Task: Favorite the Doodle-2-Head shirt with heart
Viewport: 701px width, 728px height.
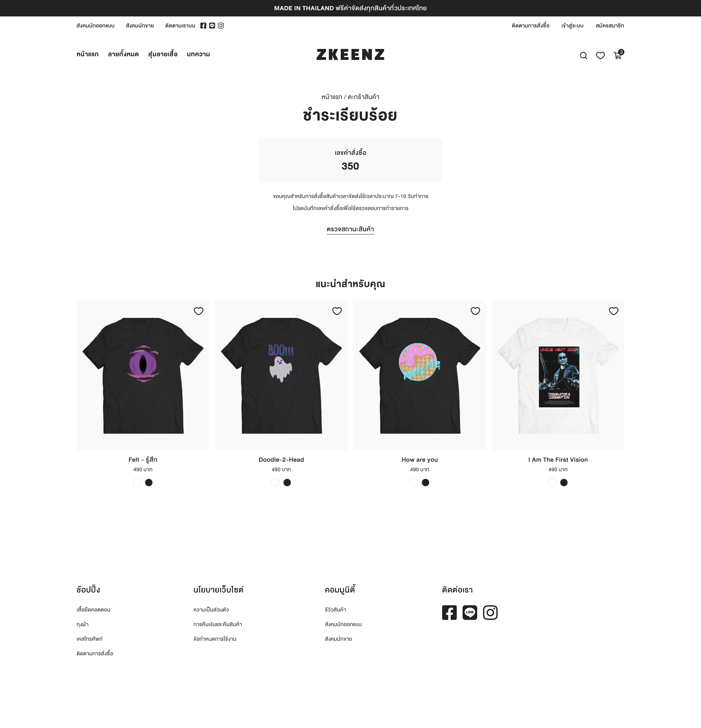Action: pyautogui.click(x=337, y=311)
